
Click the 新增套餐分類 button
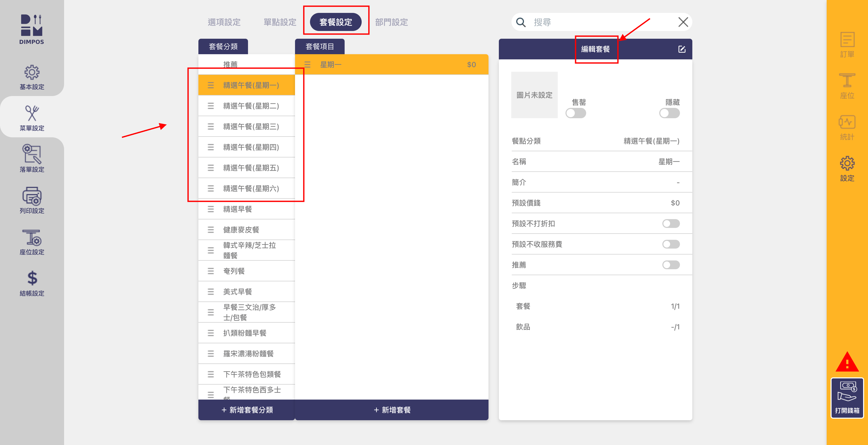coord(247,410)
